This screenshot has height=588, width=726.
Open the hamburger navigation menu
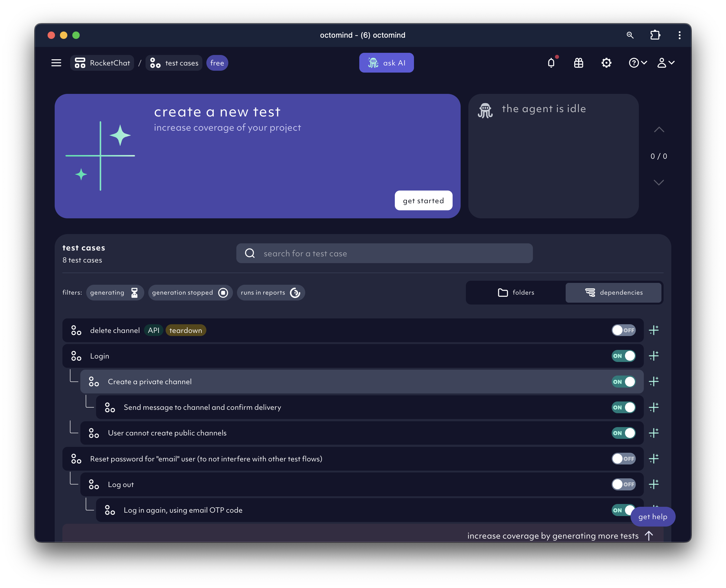(56, 63)
